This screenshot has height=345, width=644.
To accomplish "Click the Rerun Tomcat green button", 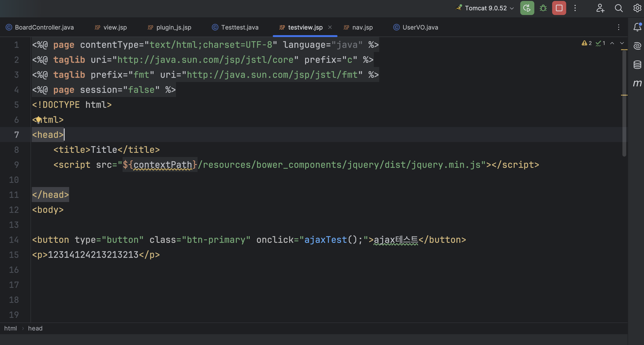I will click(x=527, y=8).
